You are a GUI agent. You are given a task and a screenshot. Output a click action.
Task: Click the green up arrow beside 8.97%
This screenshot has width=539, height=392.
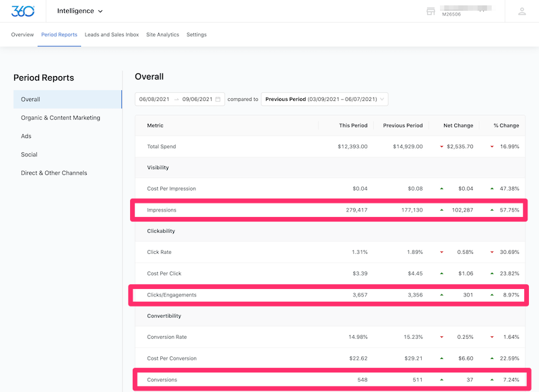tap(492, 295)
